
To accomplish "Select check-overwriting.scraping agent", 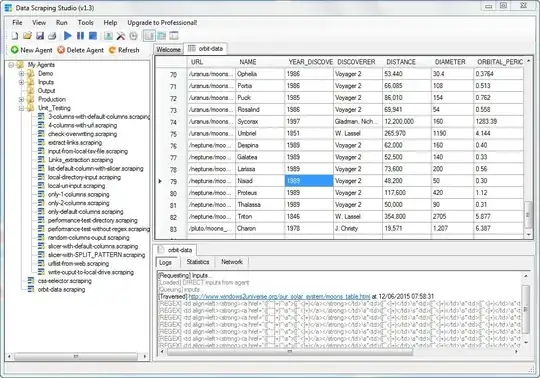I will click(82, 134).
